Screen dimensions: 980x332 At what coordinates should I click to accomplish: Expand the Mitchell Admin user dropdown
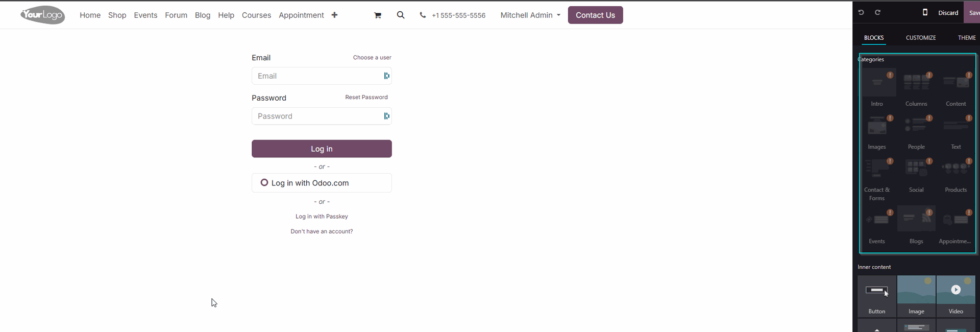530,15
